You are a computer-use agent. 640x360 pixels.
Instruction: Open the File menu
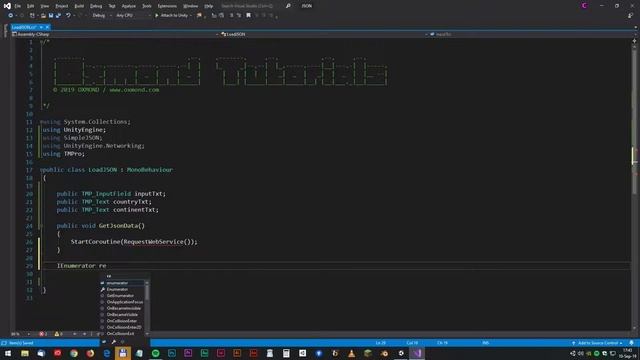pos(18,6)
